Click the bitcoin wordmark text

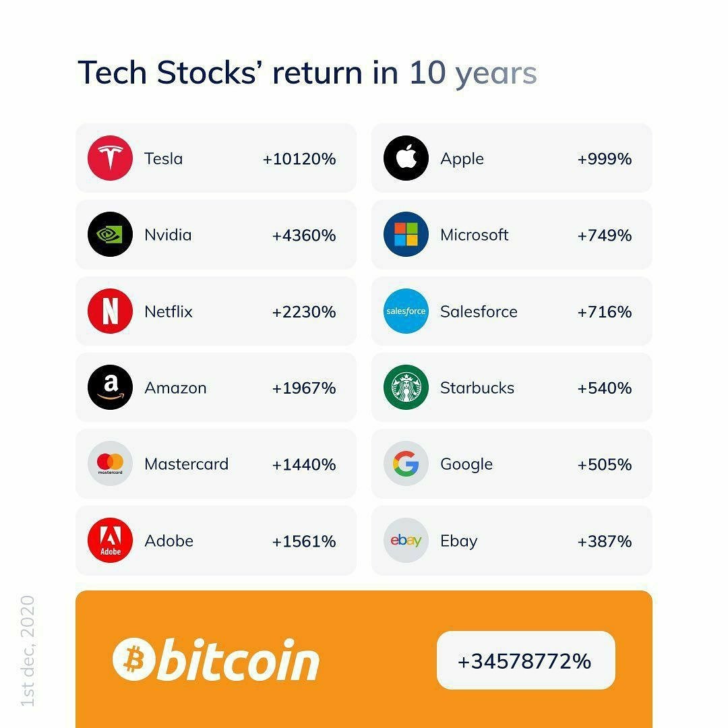click(238, 659)
